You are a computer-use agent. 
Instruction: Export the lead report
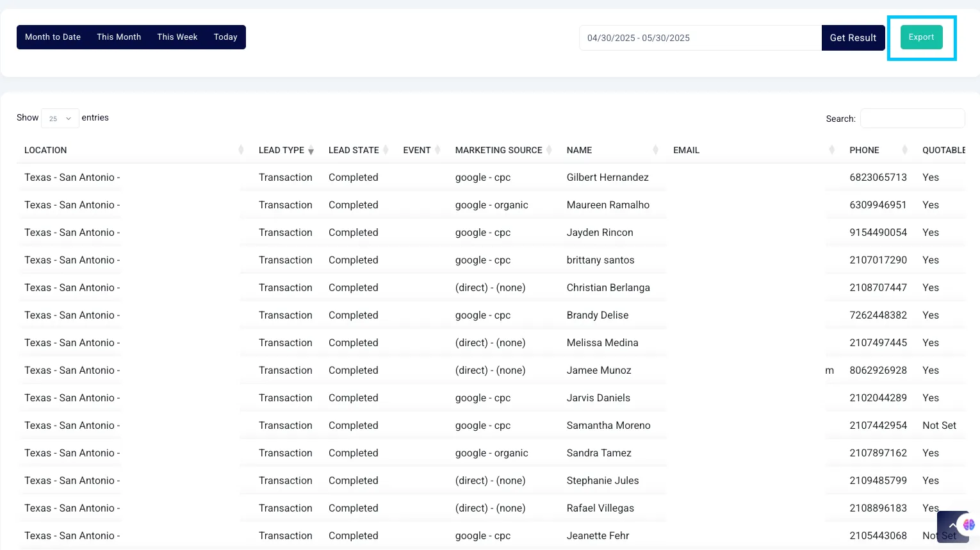922,37
